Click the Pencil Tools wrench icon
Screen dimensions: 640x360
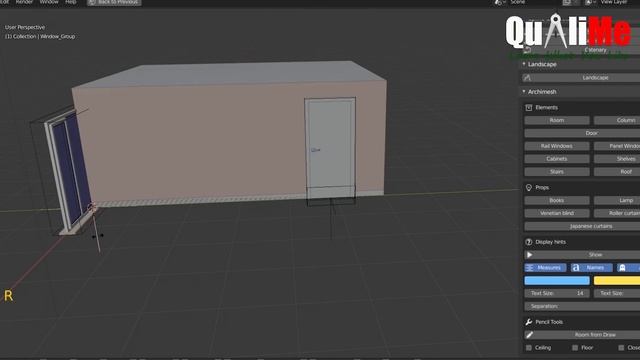tap(529, 322)
